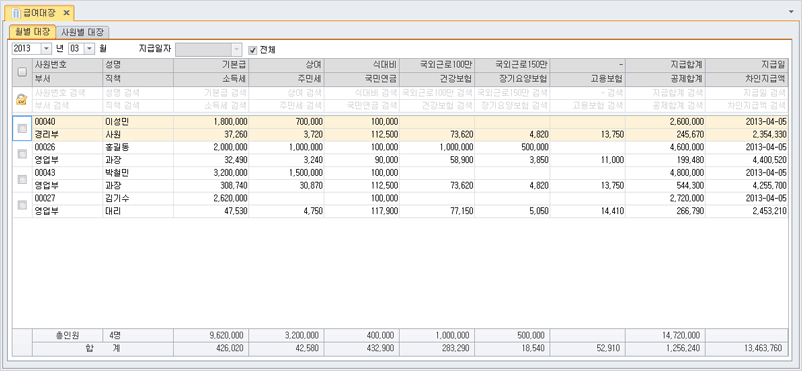Image resolution: width=802 pixels, height=371 pixels.
Task: Close the 급여대장 tab
Action: [x=66, y=12]
